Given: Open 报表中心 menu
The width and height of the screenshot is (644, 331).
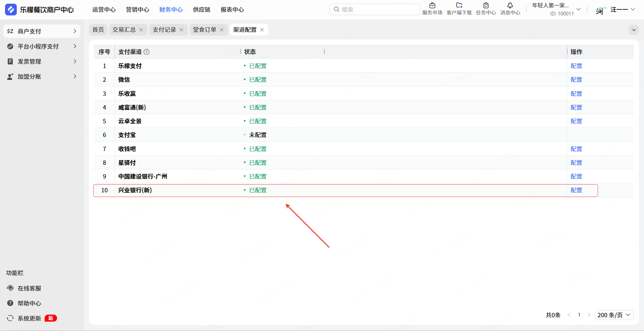Looking at the screenshot, I should [232, 10].
